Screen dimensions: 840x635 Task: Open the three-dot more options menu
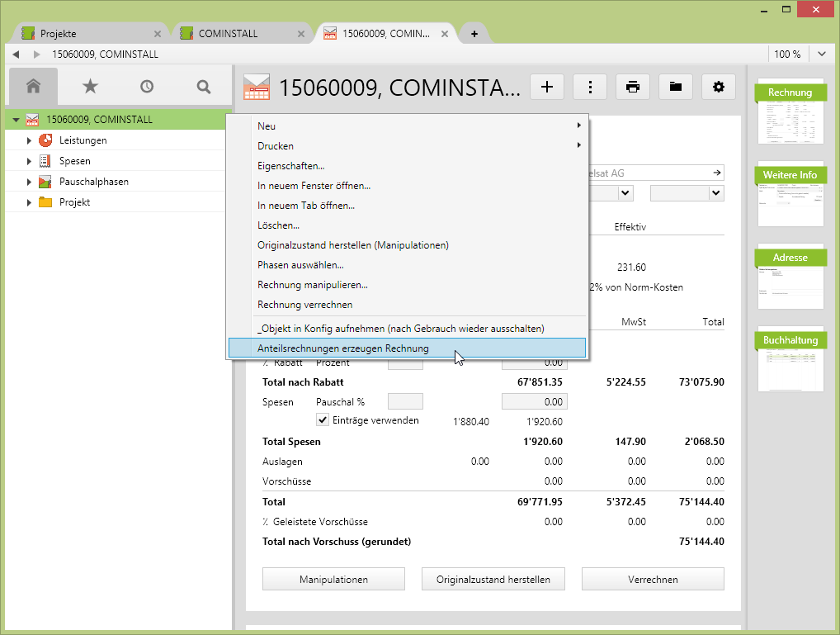(590, 87)
